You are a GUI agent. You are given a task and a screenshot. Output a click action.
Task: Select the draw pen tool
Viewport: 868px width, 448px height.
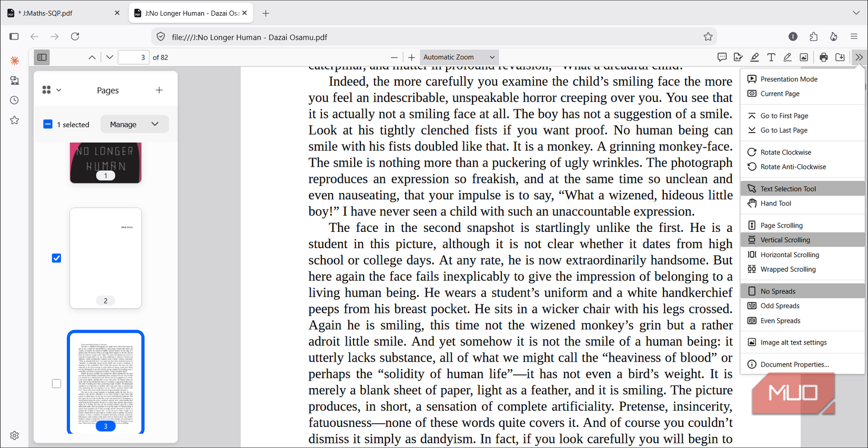pyautogui.click(x=787, y=57)
